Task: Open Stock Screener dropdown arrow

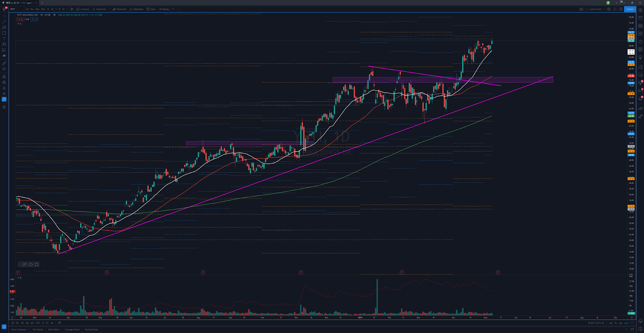Action: (x=28, y=330)
